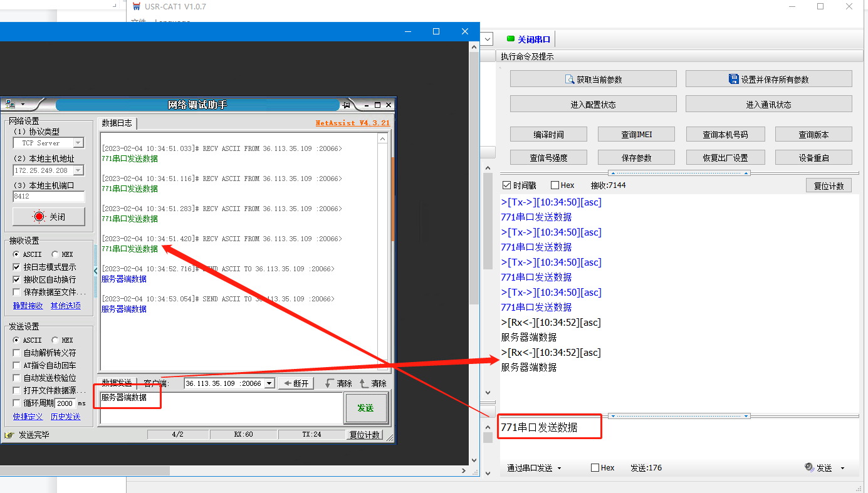868x493 pixels.
Task: Enable the AT指令自动回车 checkbox
Action: coord(17,365)
